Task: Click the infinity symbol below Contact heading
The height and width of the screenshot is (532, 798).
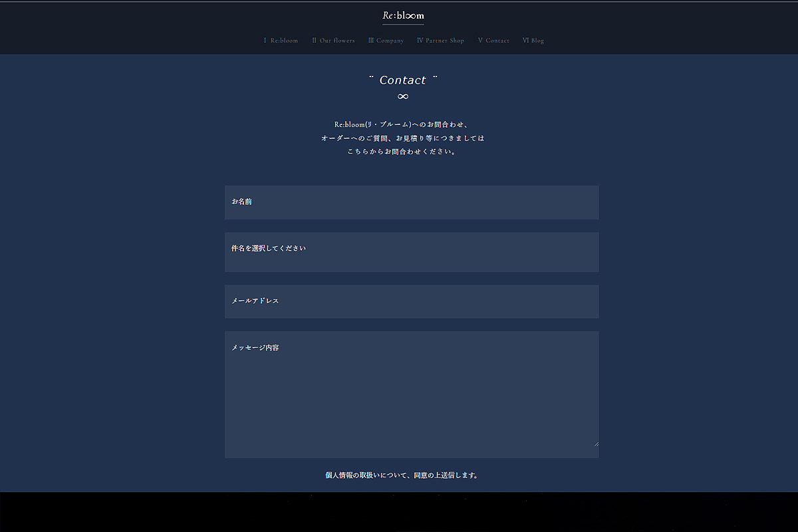Action: 403,96
